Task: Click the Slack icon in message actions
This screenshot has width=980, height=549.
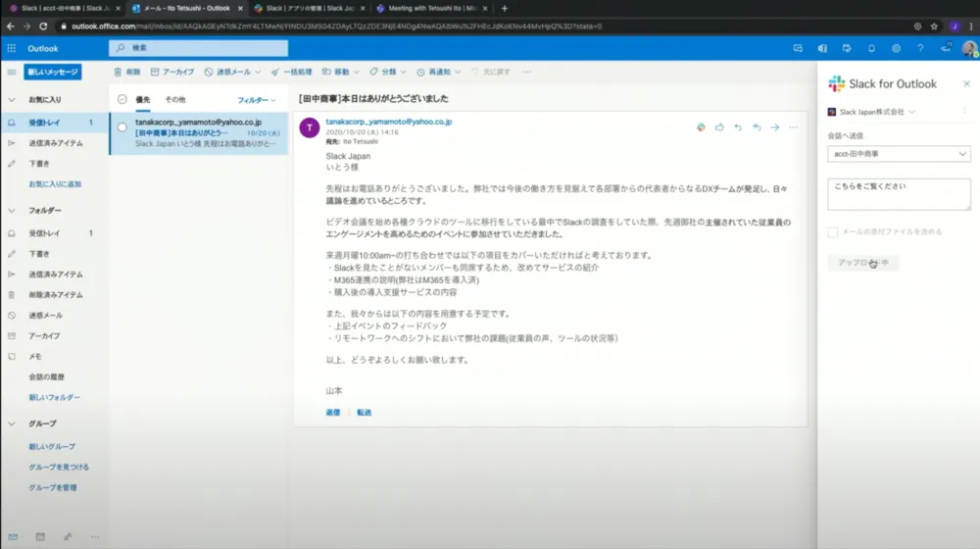Action: pos(701,126)
